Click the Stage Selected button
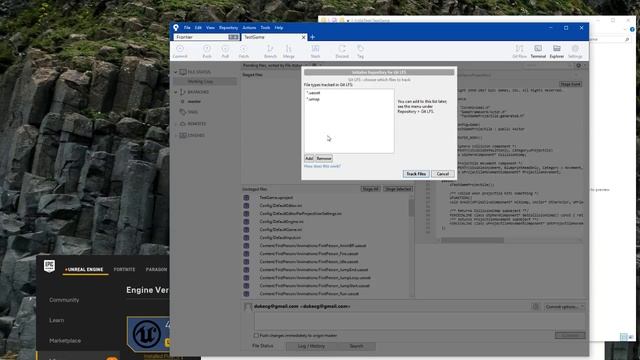This screenshot has height=360, width=640. (398, 189)
